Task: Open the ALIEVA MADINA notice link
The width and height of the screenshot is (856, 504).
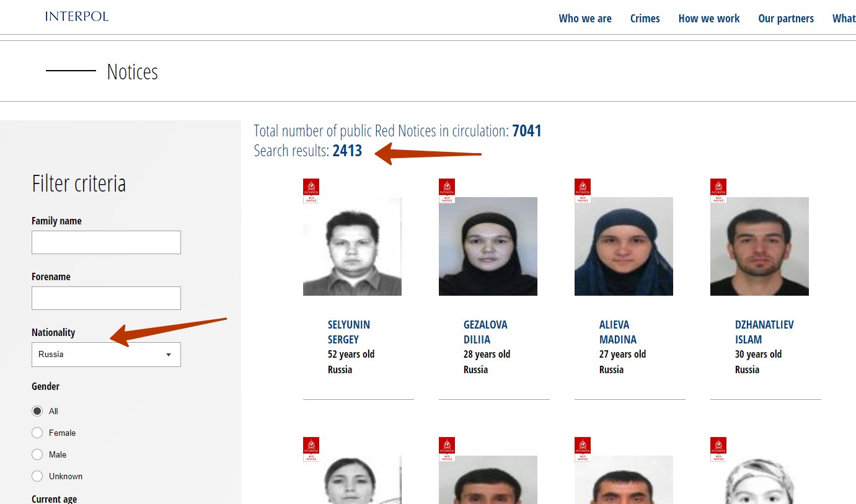Action: [x=618, y=332]
